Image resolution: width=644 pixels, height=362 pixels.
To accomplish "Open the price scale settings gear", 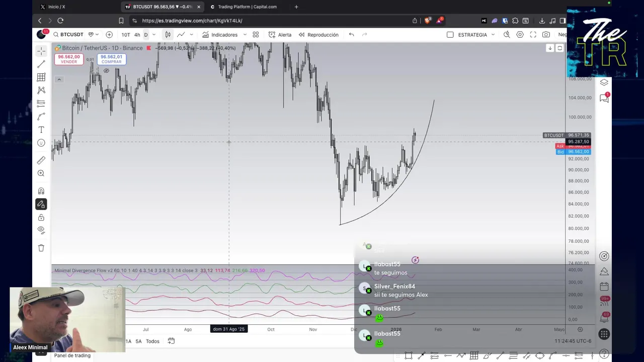I will [580, 329].
